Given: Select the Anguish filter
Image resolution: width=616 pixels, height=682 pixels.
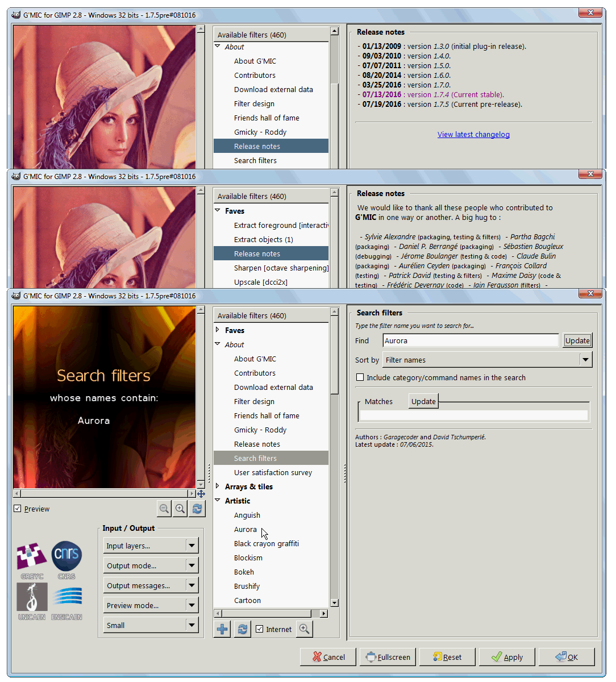Looking at the screenshot, I should [x=247, y=515].
